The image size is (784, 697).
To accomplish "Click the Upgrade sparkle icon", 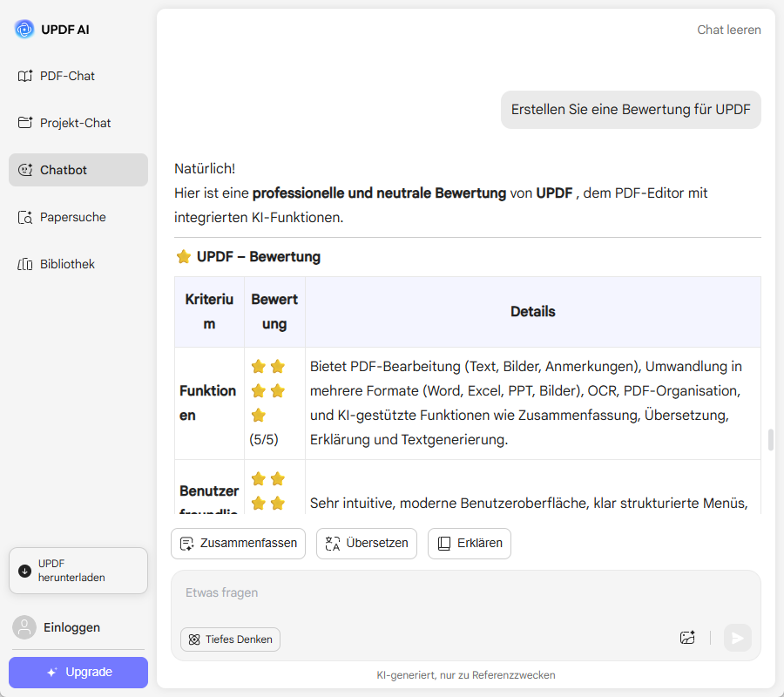I will (x=51, y=673).
